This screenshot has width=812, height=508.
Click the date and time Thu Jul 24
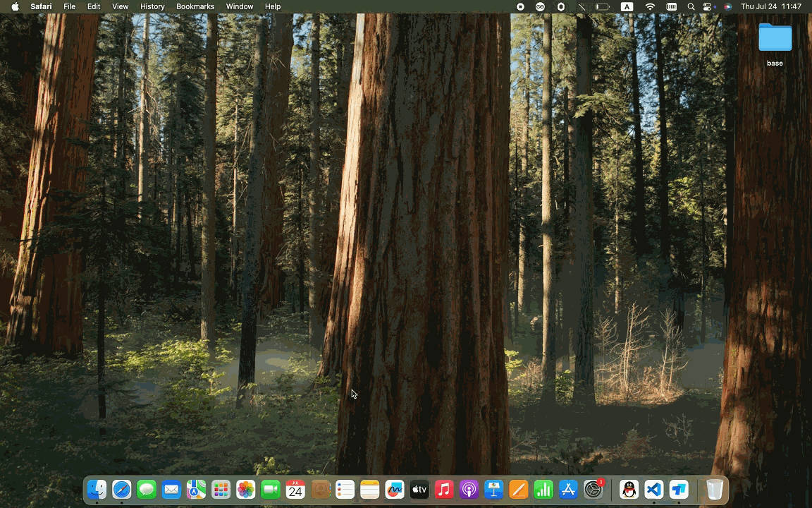[771, 6]
